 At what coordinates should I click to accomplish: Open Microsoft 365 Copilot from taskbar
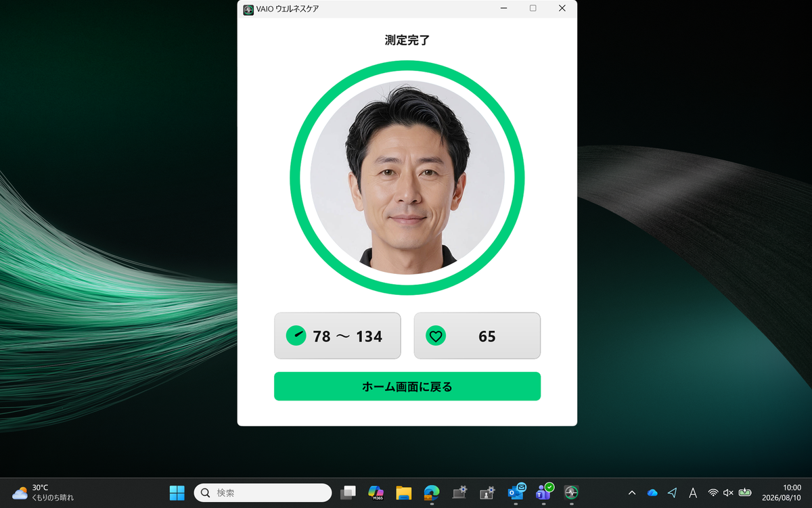376,492
